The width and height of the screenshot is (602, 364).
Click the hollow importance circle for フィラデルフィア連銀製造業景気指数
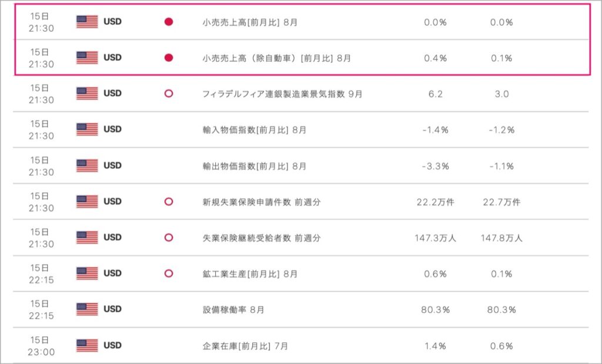[x=169, y=93]
